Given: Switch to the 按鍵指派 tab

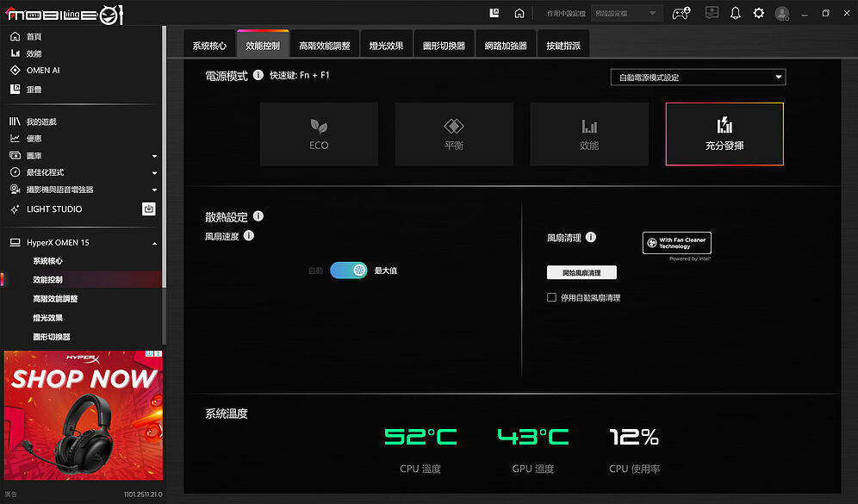Looking at the screenshot, I should click(x=563, y=46).
